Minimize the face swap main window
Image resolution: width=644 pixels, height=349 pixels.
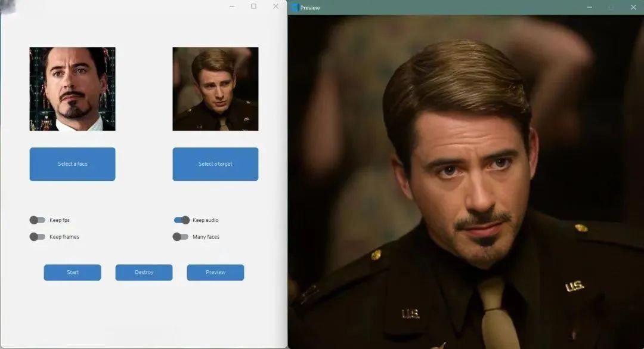232,6
